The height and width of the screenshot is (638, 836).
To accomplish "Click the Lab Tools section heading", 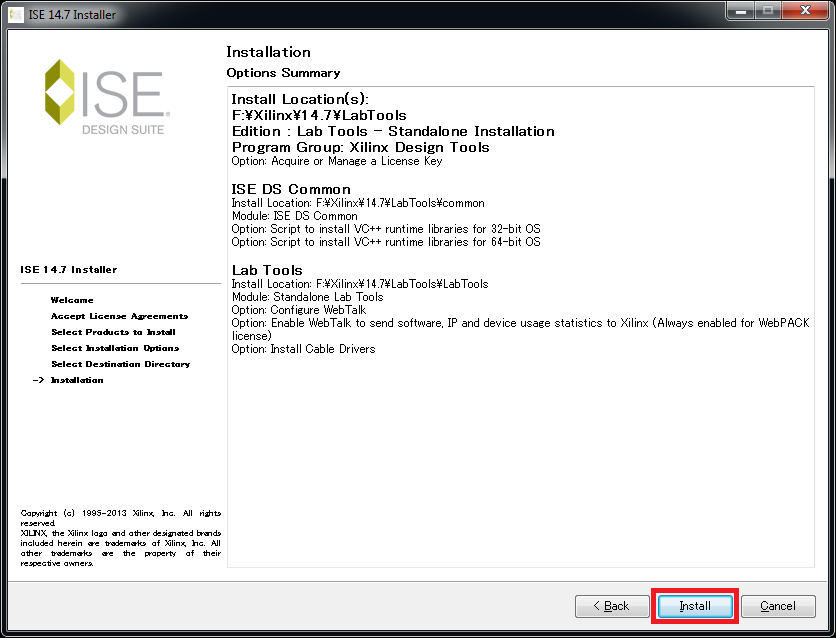I will 267,270.
